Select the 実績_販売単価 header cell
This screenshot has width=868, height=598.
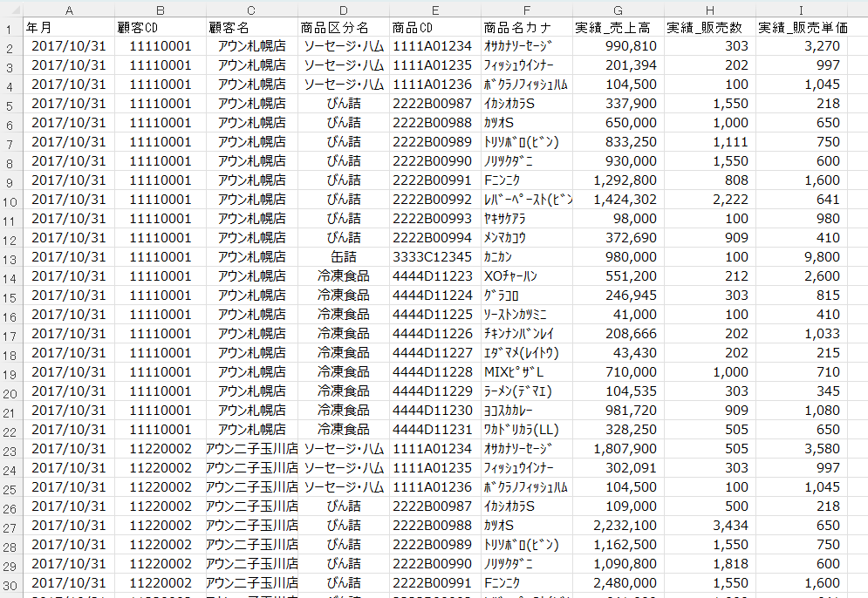(x=801, y=27)
